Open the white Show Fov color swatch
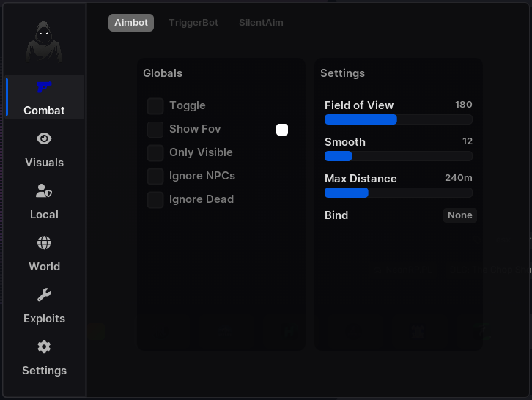Image resolution: width=532 pixels, height=400 pixels. 282,130
